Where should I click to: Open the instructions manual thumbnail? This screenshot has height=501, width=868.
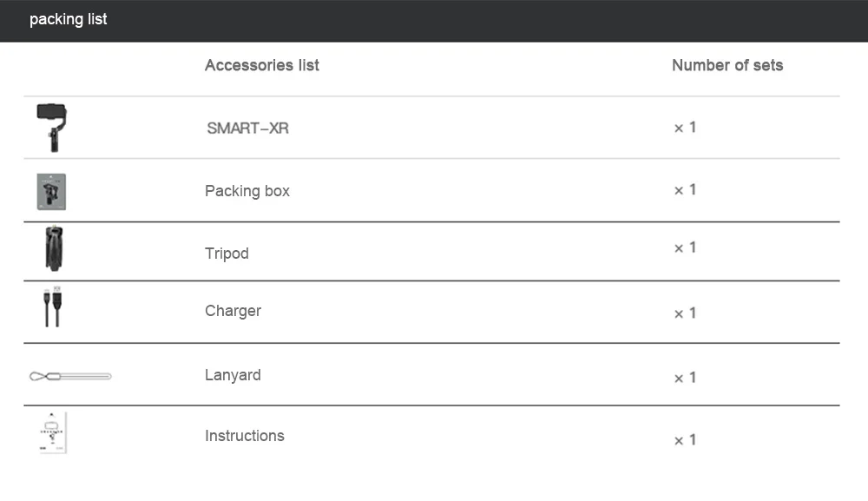53,432
